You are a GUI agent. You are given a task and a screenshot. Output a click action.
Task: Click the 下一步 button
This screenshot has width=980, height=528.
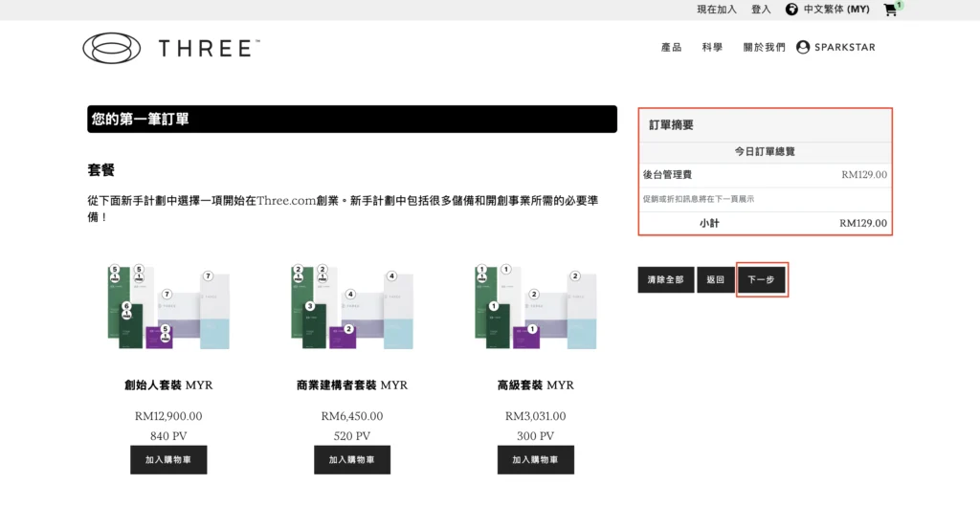[761, 279]
